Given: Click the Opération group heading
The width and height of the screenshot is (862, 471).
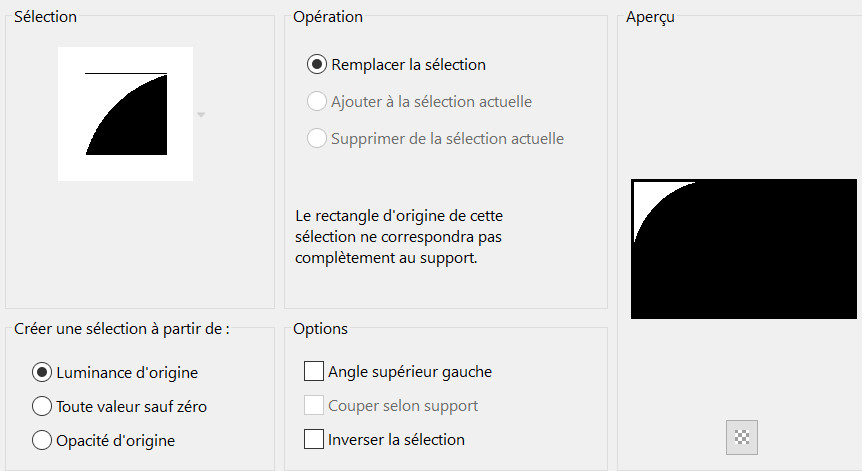Looking at the screenshot, I should coord(328,16).
